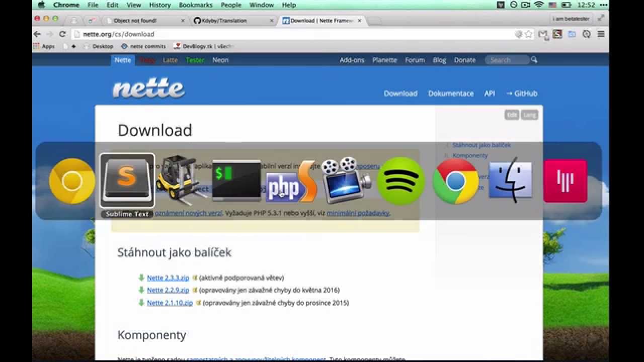Select the Nette tab in site bar
The width and height of the screenshot is (644, 362).
coord(122,60)
